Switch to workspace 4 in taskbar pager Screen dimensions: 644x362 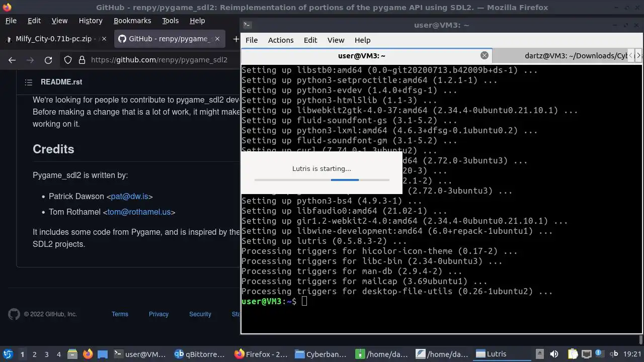coord(59,354)
